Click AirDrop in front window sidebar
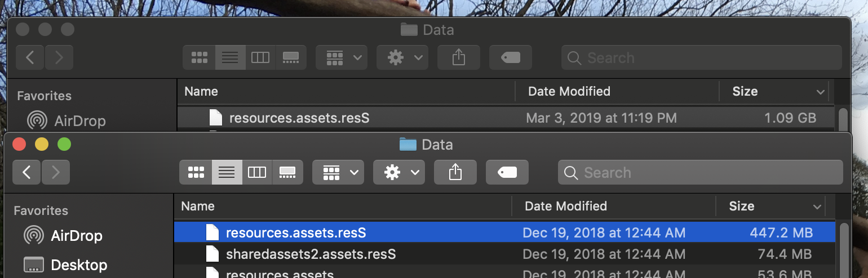This screenshot has height=278, width=868. tap(76, 235)
